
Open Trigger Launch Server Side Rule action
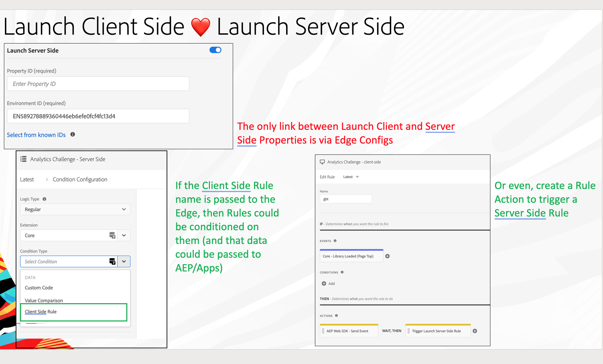[x=438, y=331]
